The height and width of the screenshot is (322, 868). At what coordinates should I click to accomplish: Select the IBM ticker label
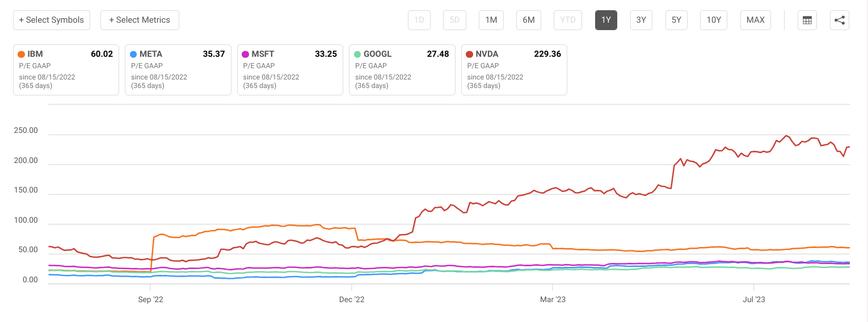(35, 54)
